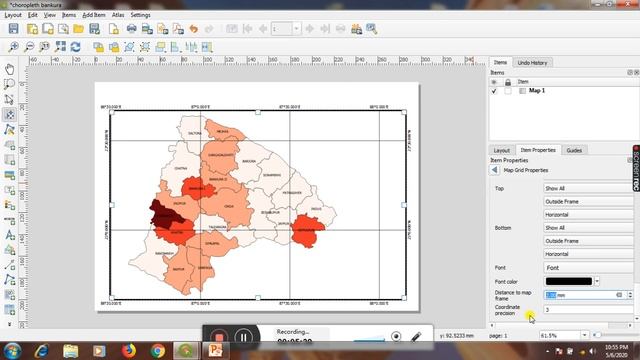
Task: Export the layout as SVG
Action: click(162, 29)
